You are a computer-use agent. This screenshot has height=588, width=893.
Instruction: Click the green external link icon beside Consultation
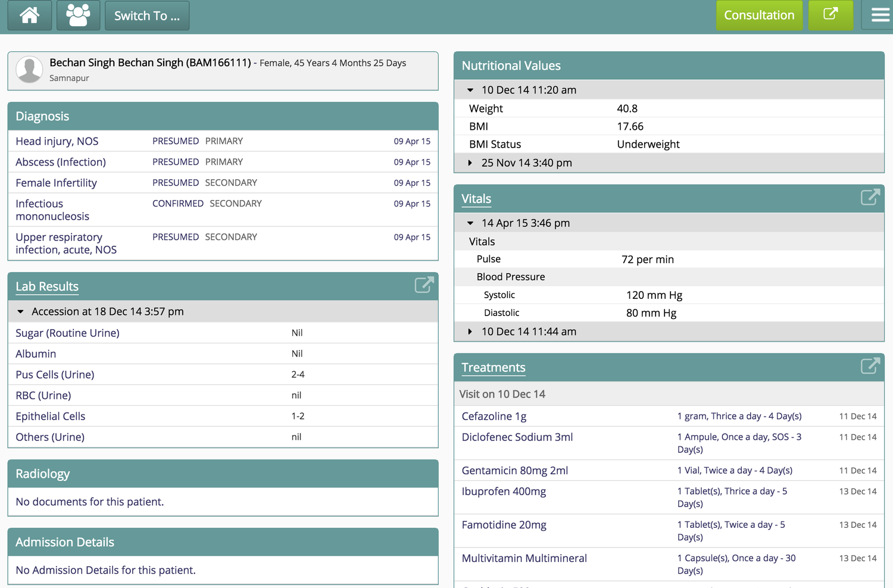tap(830, 15)
